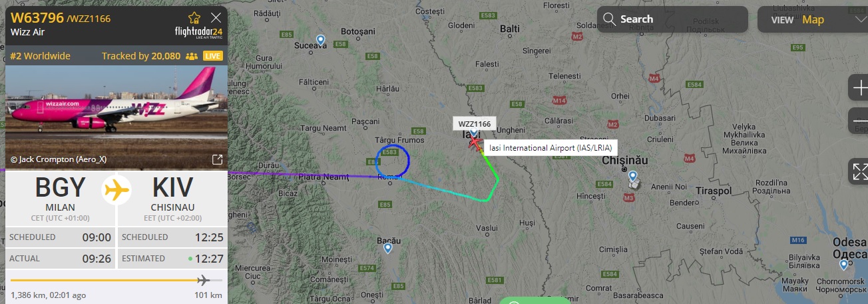Select the Bacău airport marker pin
This screenshot has height=304, width=868.
pyautogui.click(x=388, y=249)
